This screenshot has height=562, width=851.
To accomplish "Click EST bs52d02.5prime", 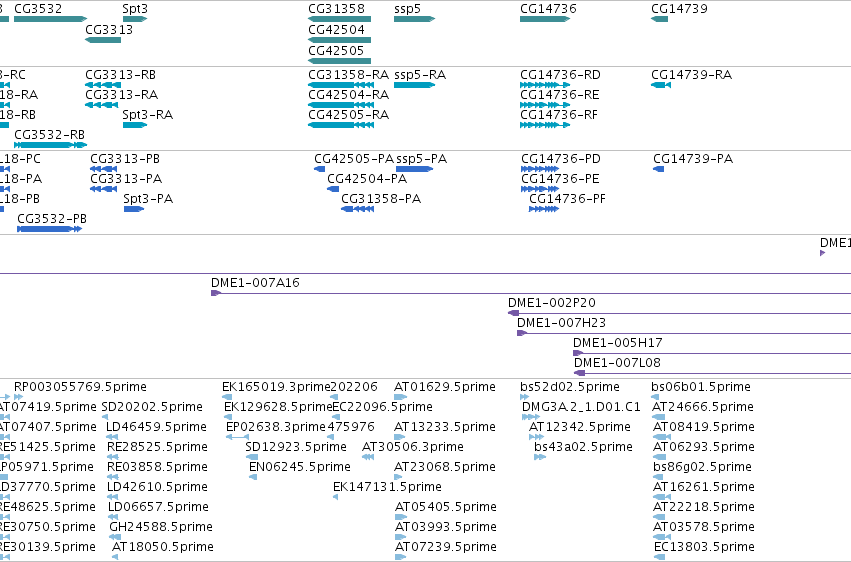I will (524, 398).
